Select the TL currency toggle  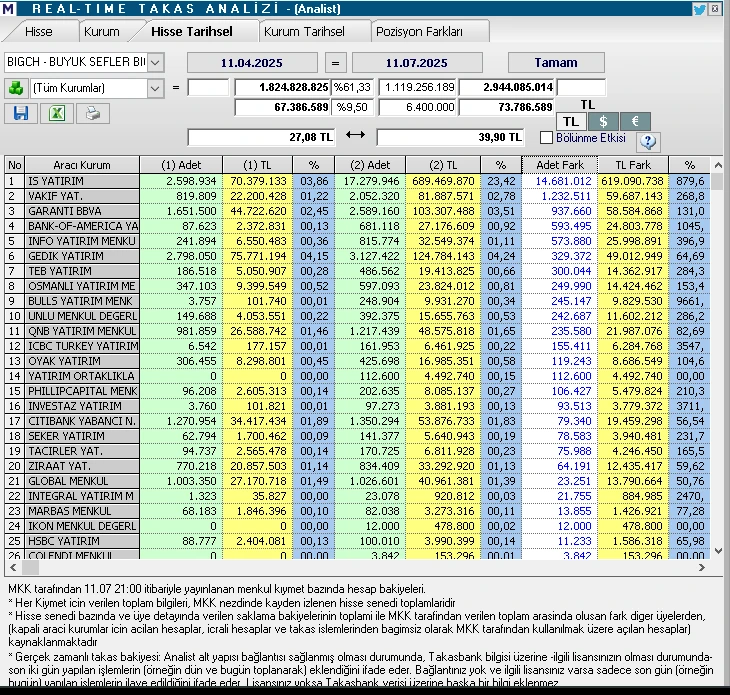[571, 122]
